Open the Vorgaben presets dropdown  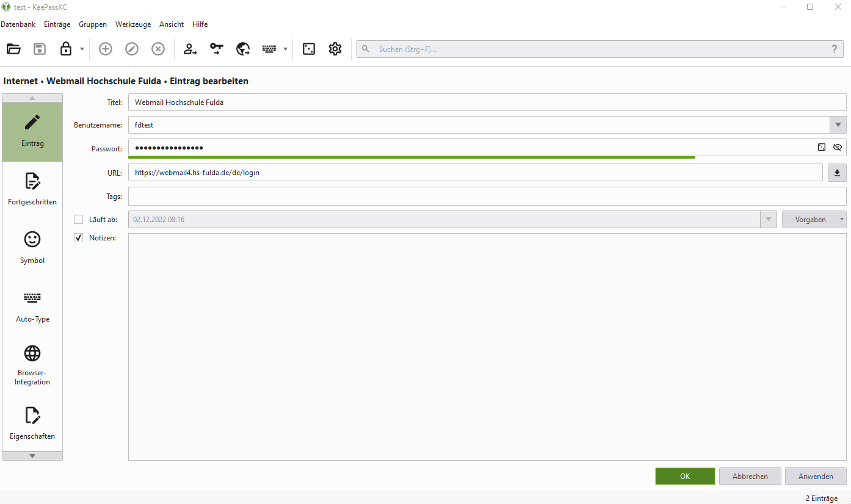pos(814,220)
